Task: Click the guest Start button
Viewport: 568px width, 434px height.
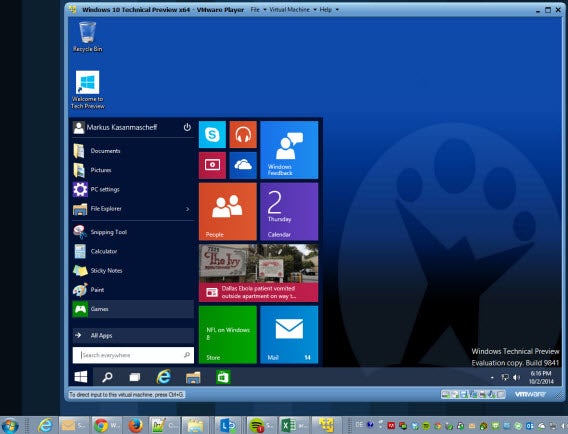Action: 80,377
